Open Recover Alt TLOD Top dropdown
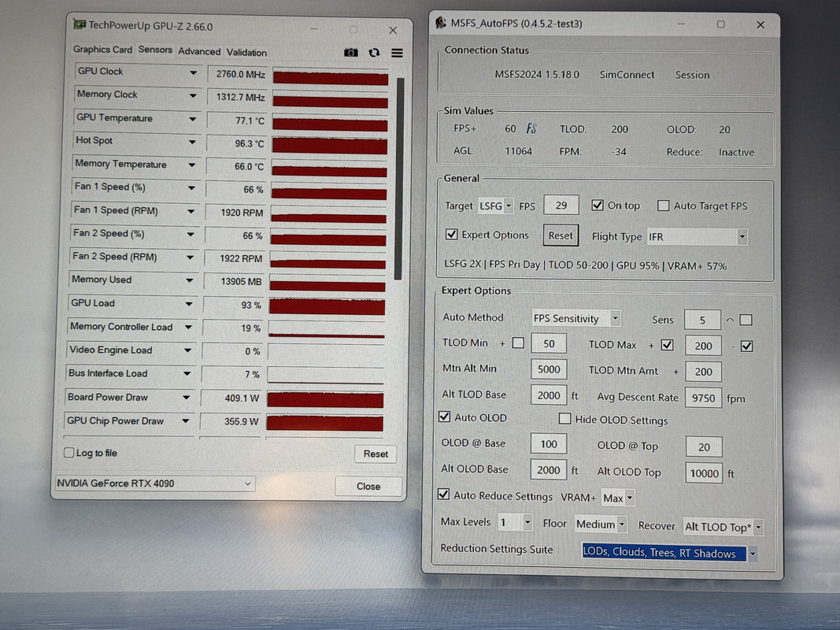The image size is (840, 630). (723, 527)
